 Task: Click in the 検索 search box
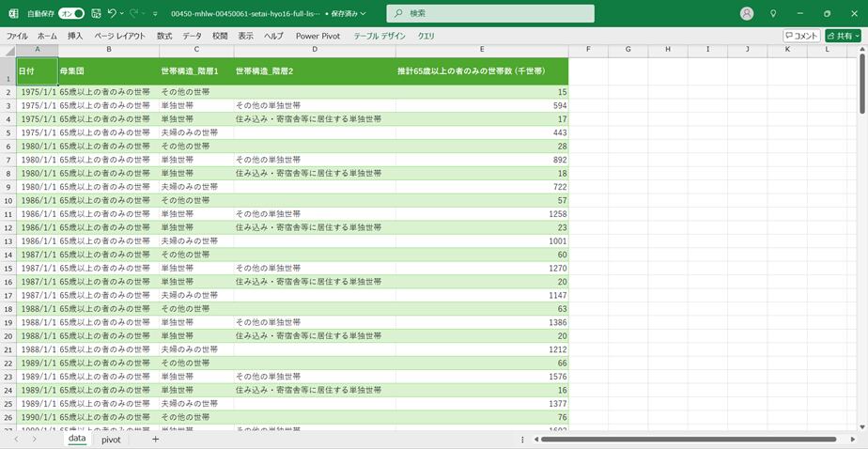(490, 14)
